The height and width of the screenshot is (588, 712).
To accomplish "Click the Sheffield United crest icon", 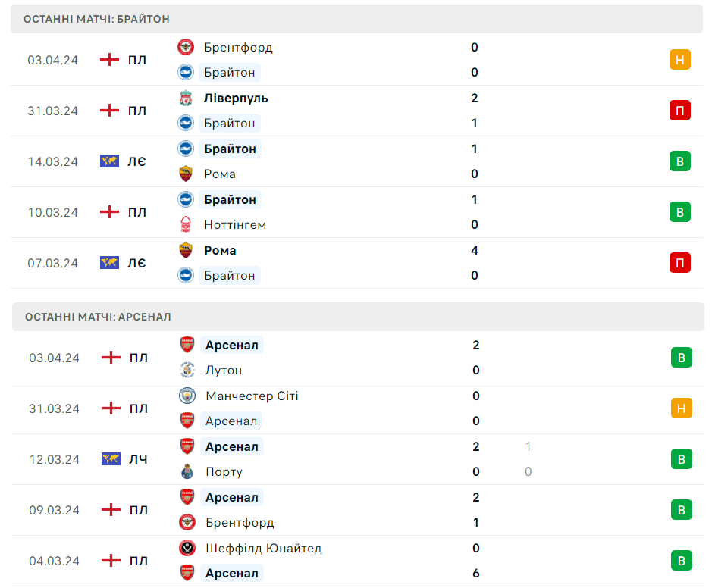I will click(187, 548).
